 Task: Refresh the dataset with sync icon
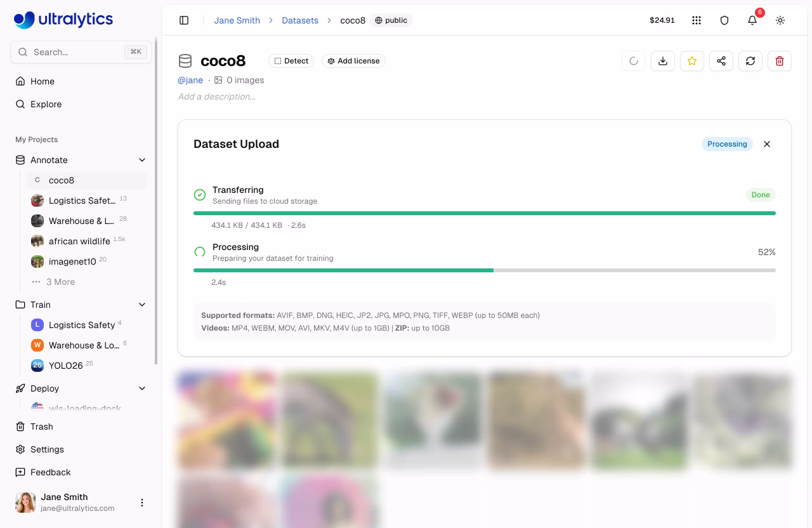(750, 61)
